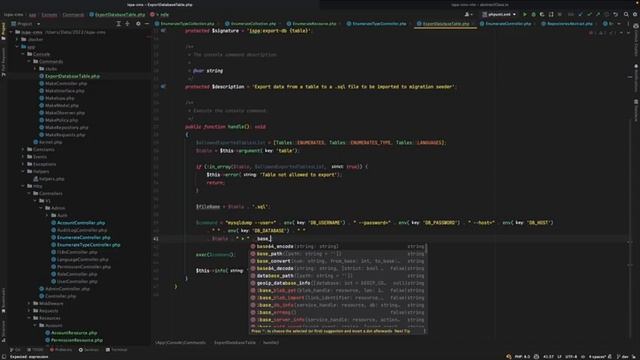640x360 pixels.
Task: Collapse all in Project panel toolbar
Action: (x=127, y=24)
